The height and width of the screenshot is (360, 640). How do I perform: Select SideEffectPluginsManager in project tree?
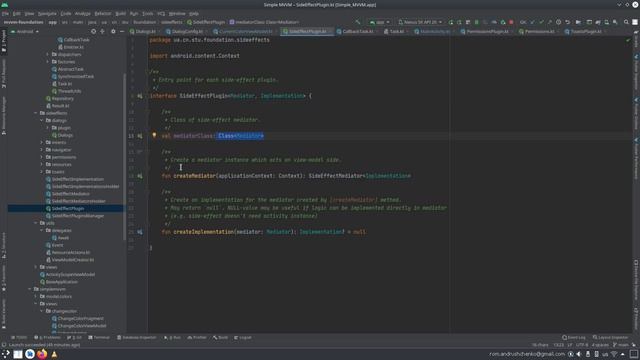click(78, 216)
